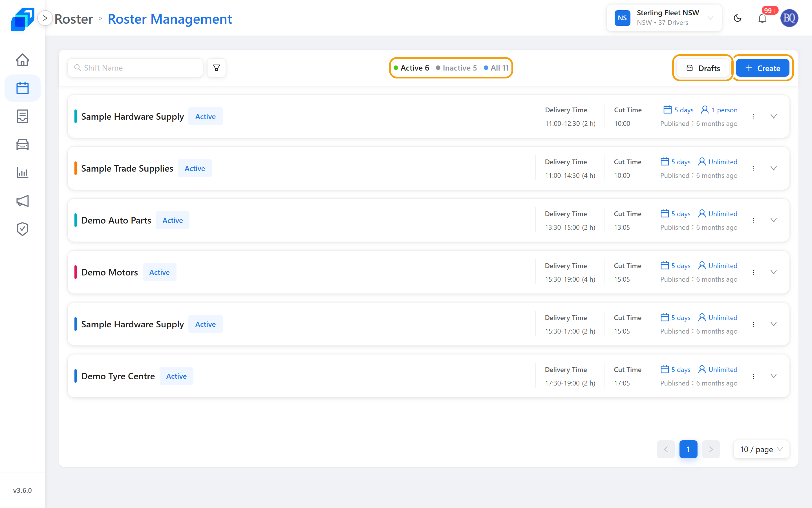Click the Demo Auto Parts shift name

click(x=116, y=220)
